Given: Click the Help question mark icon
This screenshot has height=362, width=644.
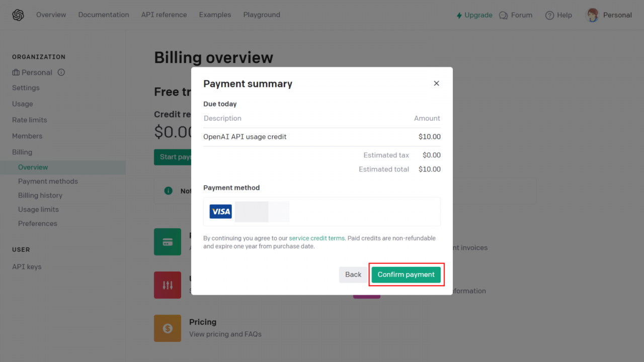Looking at the screenshot, I should [549, 16].
